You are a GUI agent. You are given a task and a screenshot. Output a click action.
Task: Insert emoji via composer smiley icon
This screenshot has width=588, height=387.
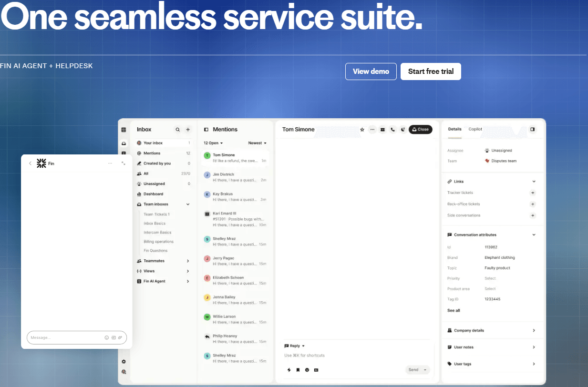pyautogui.click(x=307, y=370)
